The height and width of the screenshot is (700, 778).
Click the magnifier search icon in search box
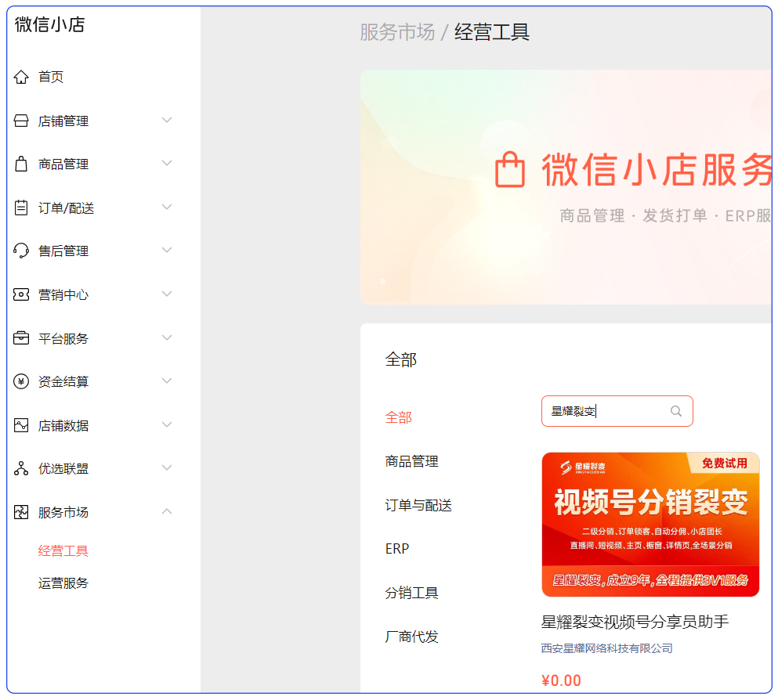pyautogui.click(x=676, y=411)
